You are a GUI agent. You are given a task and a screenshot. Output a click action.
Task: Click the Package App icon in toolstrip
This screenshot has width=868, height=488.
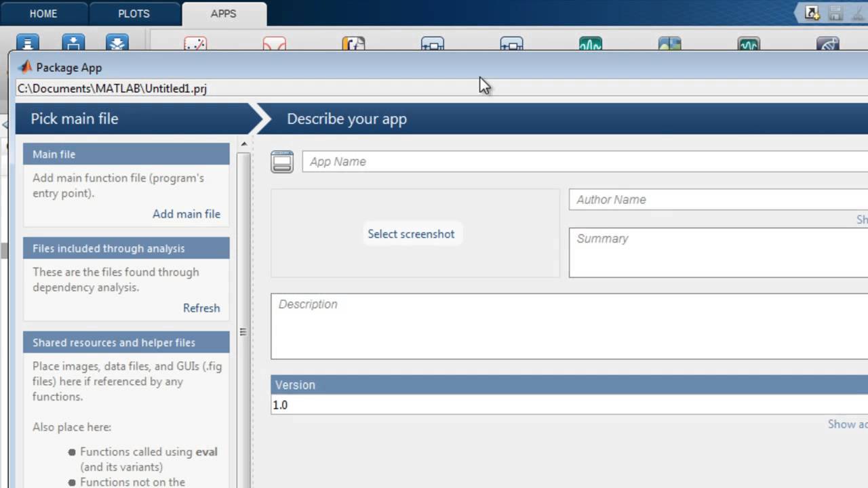point(117,43)
